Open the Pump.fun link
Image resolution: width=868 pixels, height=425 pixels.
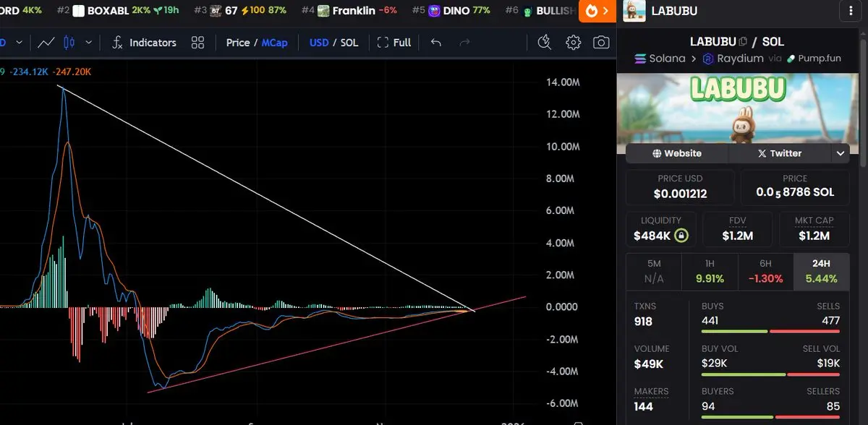click(x=814, y=59)
